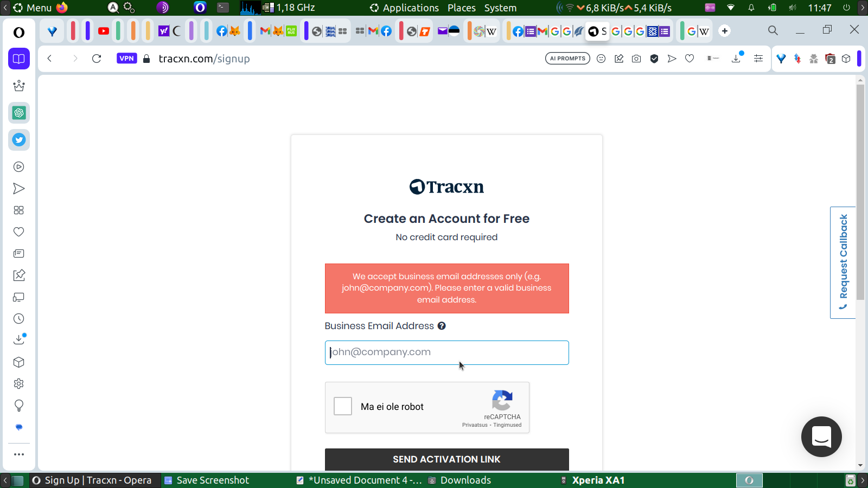
Task: Open the Places menu in top panel
Action: coord(462,8)
